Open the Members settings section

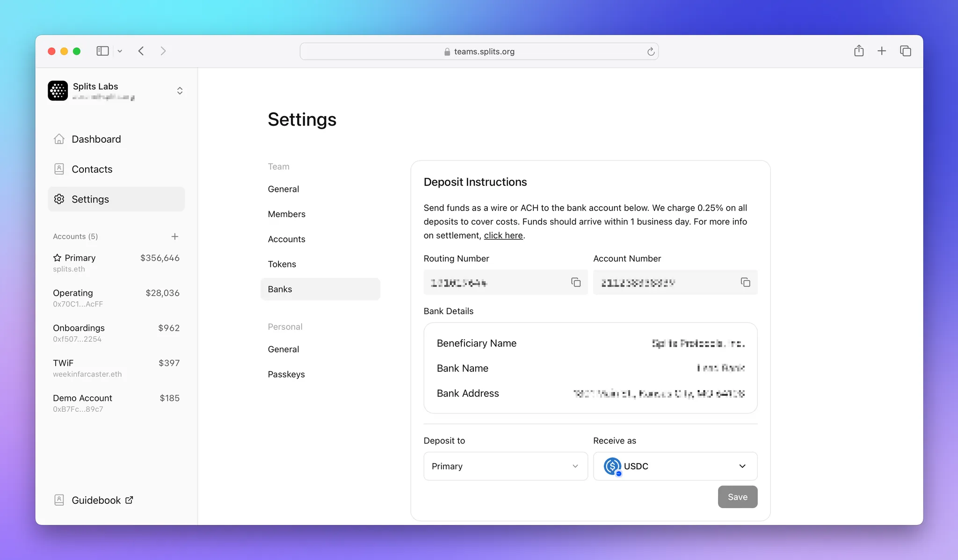286,214
